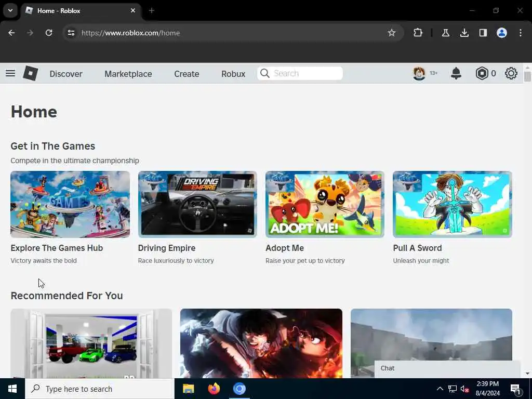
Task: Open the Pull A Sword thumbnail
Action: (453, 204)
